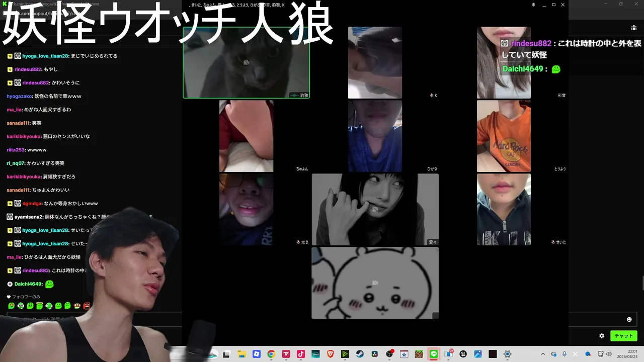This screenshot has width=644, height=362.
Task: Open the TikTok app in the taskbar
Action: [x=301, y=354]
